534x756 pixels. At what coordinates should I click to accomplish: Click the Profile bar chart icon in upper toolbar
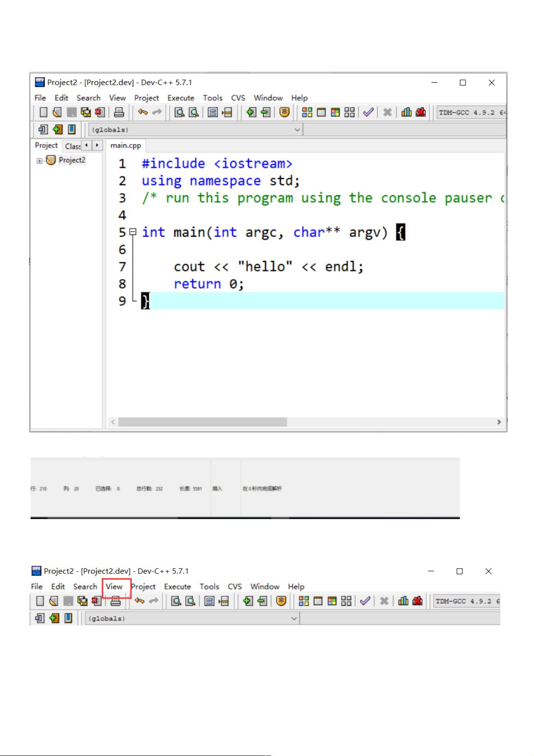[x=406, y=113]
